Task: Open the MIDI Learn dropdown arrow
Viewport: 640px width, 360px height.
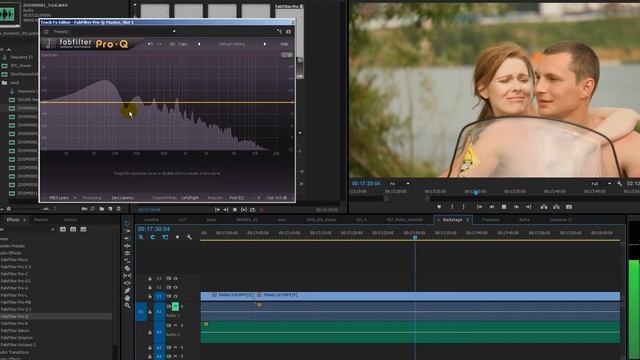Action: coord(75,198)
